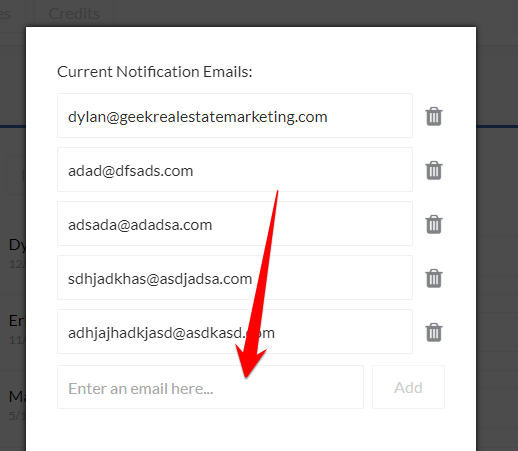
Task: Click the Add button
Action: click(x=408, y=387)
